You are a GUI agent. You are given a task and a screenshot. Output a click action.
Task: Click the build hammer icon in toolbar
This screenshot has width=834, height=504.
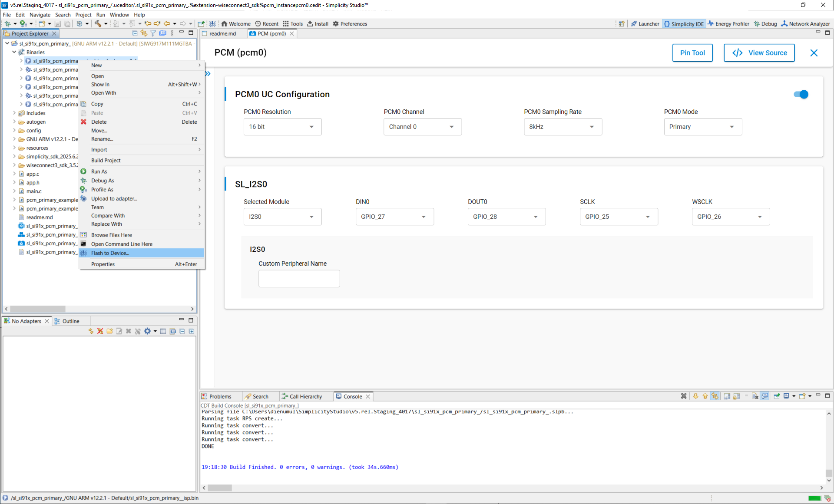click(x=98, y=24)
